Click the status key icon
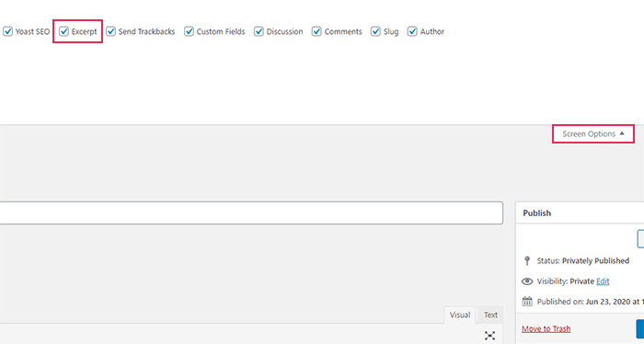644x344 pixels. click(527, 260)
